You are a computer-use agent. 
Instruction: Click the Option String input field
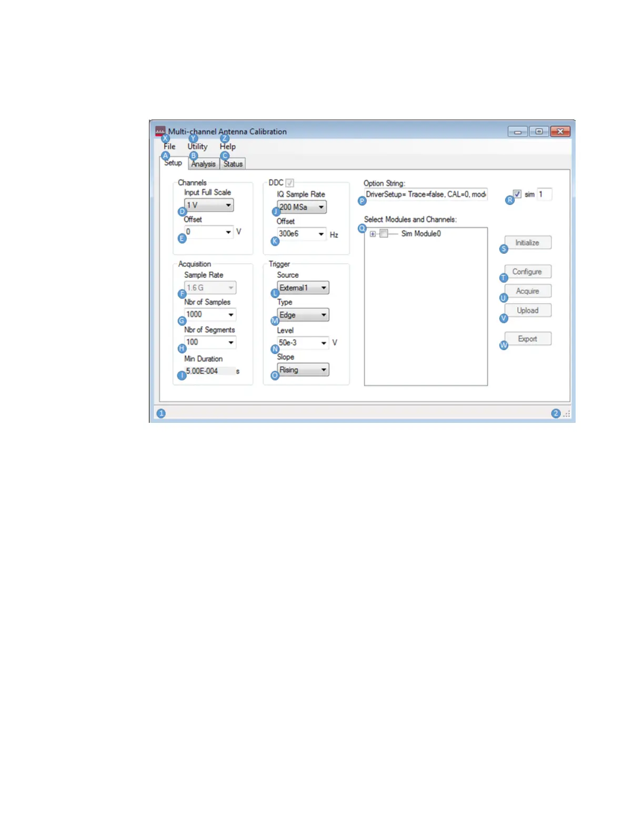point(426,194)
